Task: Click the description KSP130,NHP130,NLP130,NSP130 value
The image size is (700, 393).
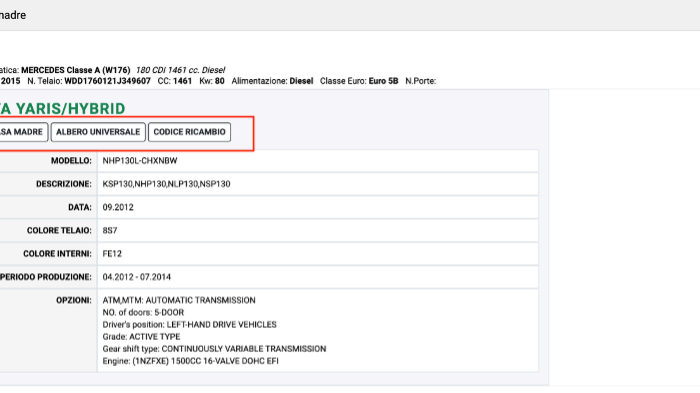Action: (167, 184)
